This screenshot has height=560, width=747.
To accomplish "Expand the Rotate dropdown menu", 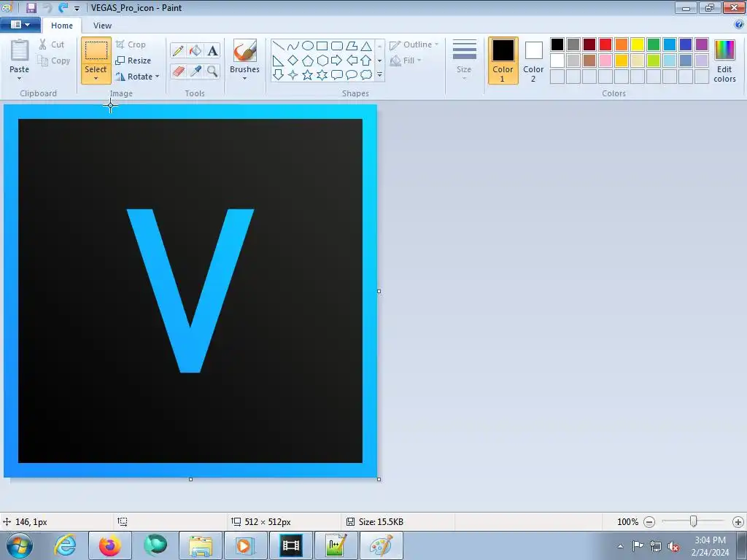I will coord(158,76).
